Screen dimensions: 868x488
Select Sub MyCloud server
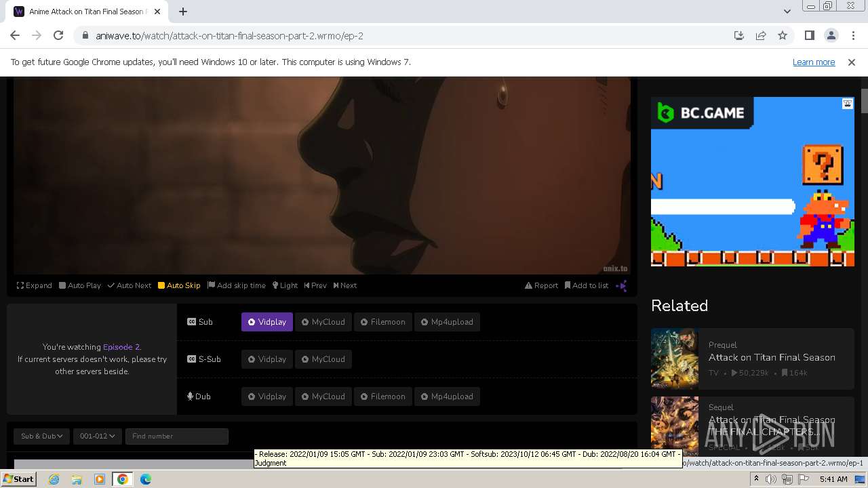click(323, 322)
